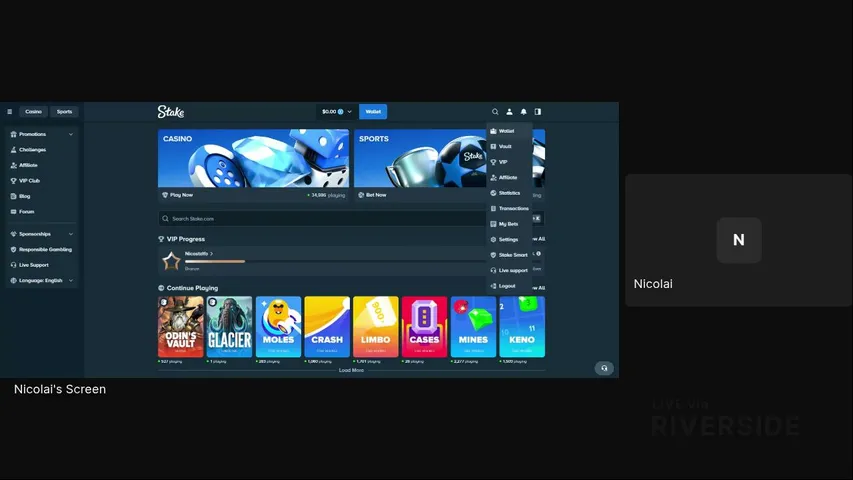Viewport: 853px width, 480px height.
Task: Open the $0.00 balance currency dropdown
Action: coord(336,112)
